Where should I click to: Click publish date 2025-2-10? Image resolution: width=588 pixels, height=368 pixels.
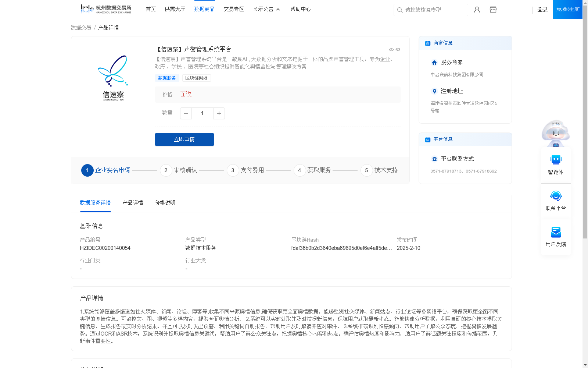(408, 248)
